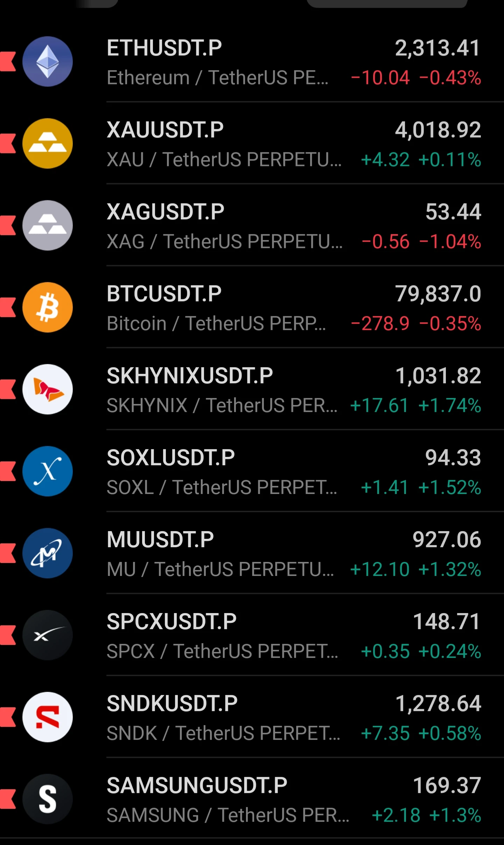Tap the Ethereum logo icon

pos(48,62)
